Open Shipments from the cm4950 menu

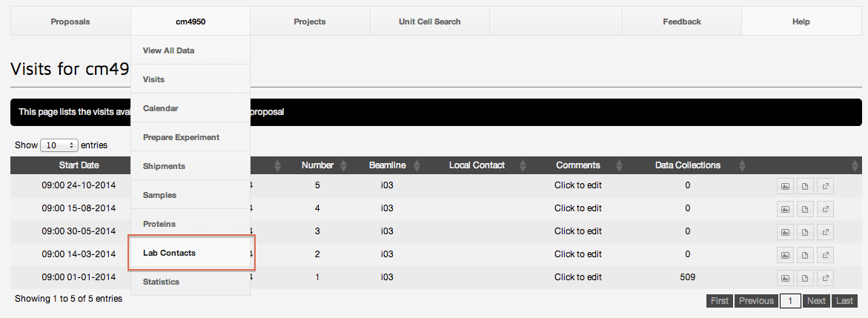pyautogui.click(x=164, y=166)
